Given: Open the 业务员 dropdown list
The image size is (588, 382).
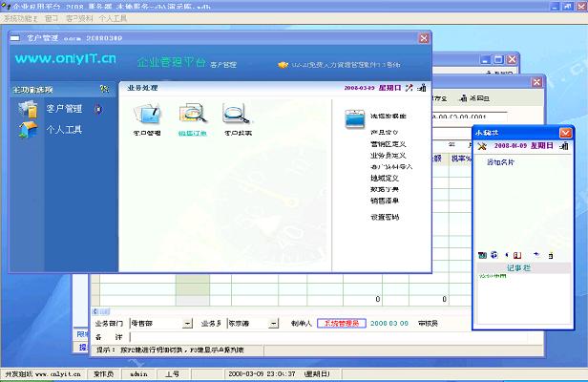Looking at the screenshot, I should pos(267,323).
